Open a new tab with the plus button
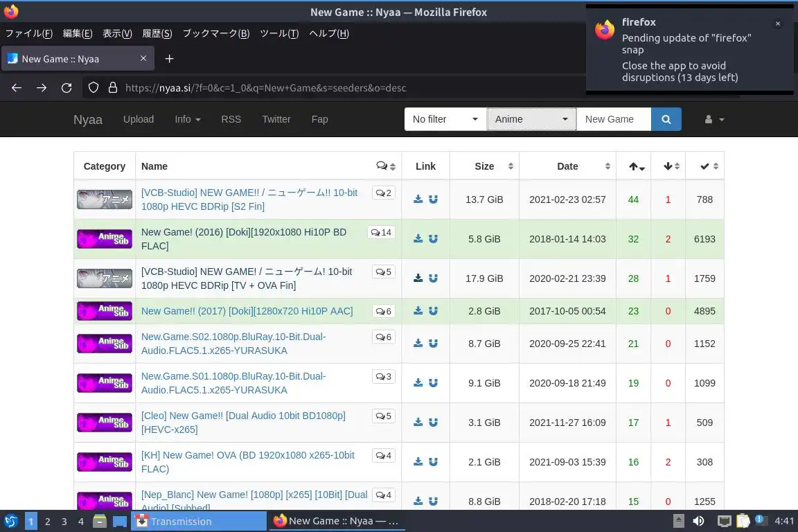 170,59
